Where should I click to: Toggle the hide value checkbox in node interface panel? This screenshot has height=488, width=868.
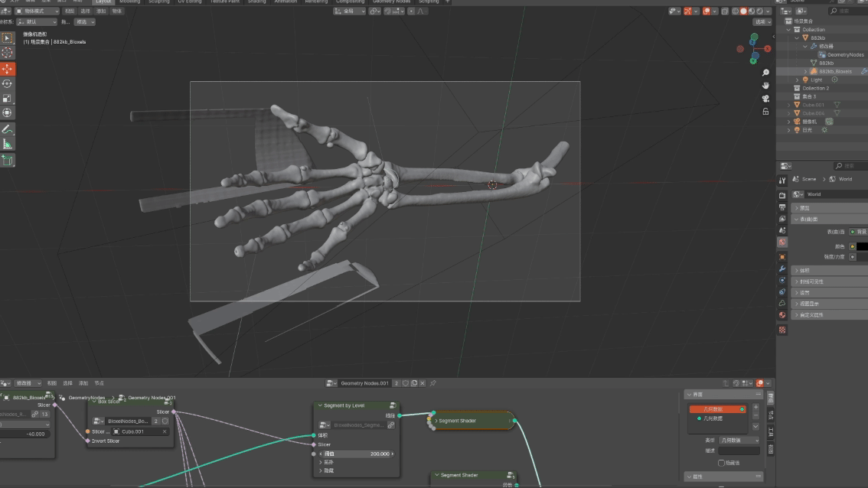pos(721,463)
